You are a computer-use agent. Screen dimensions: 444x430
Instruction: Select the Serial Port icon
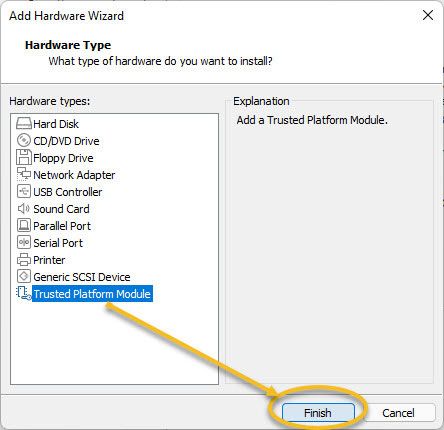point(24,242)
